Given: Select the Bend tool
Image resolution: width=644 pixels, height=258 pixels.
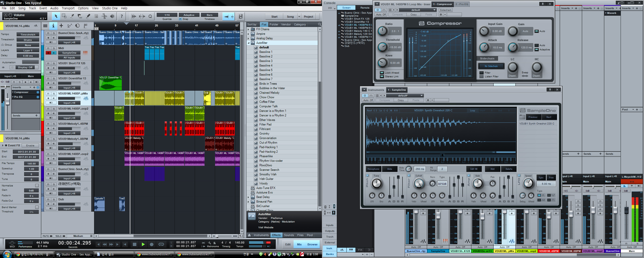Looking at the screenshot, I should coord(104,16).
